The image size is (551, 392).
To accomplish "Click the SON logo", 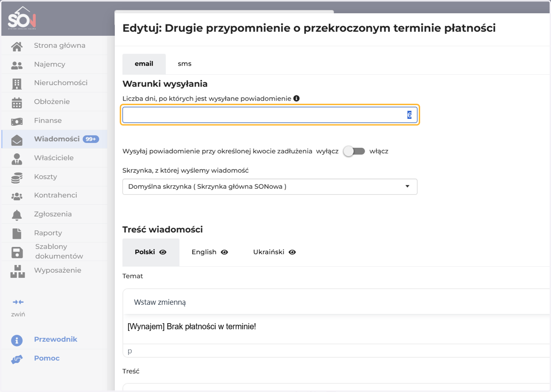I will (x=22, y=18).
